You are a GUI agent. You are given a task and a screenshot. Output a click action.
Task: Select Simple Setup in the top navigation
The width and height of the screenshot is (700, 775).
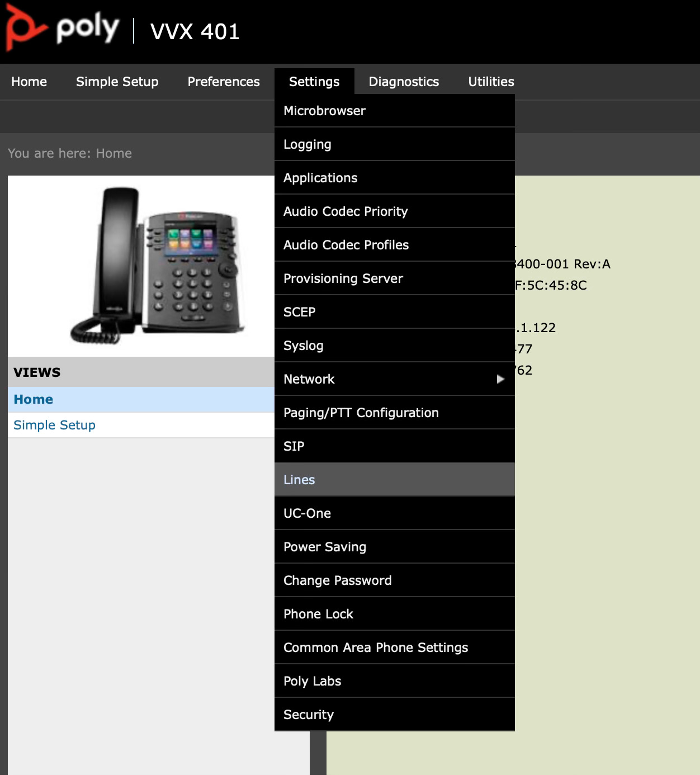(x=117, y=81)
